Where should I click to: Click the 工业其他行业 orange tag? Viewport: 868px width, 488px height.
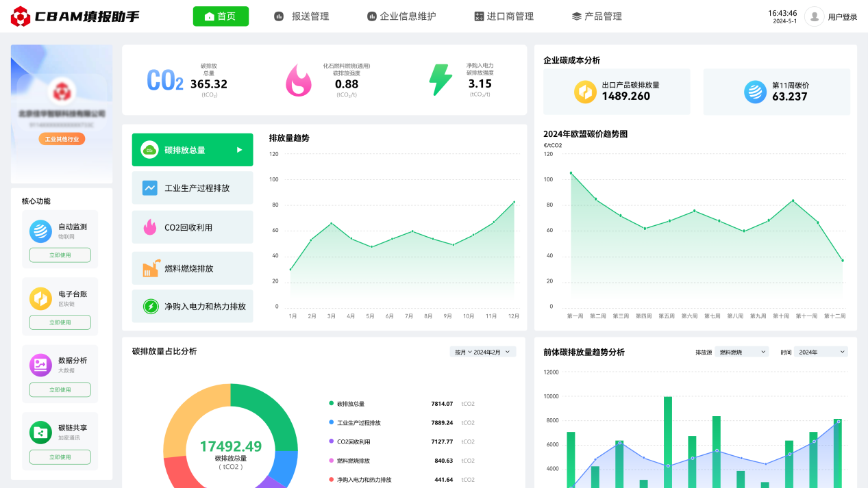[x=62, y=139]
